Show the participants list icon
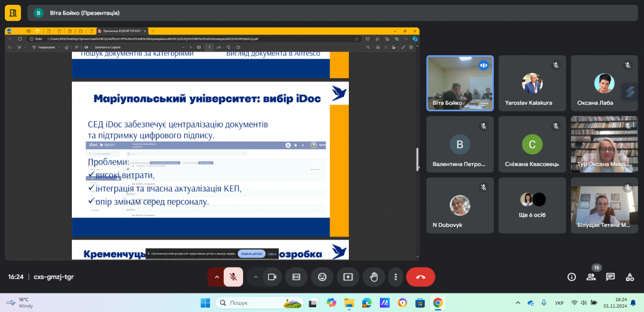This screenshot has width=644, height=312. point(591,277)
